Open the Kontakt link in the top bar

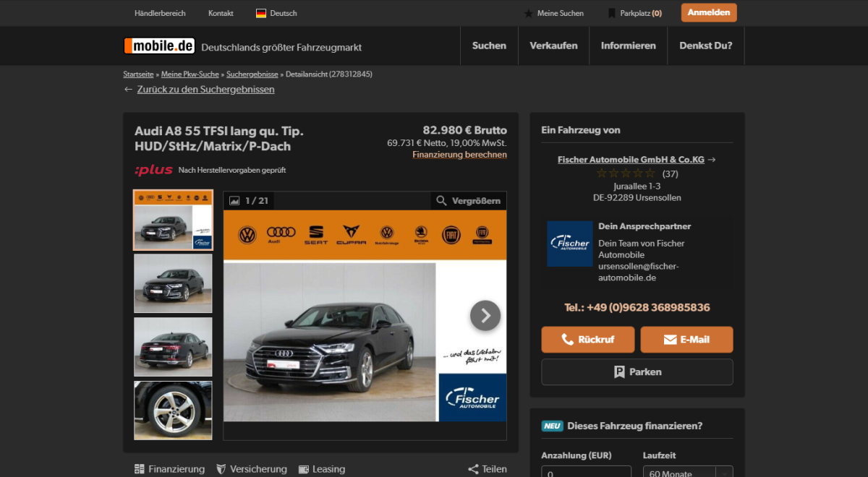point(221,13)
